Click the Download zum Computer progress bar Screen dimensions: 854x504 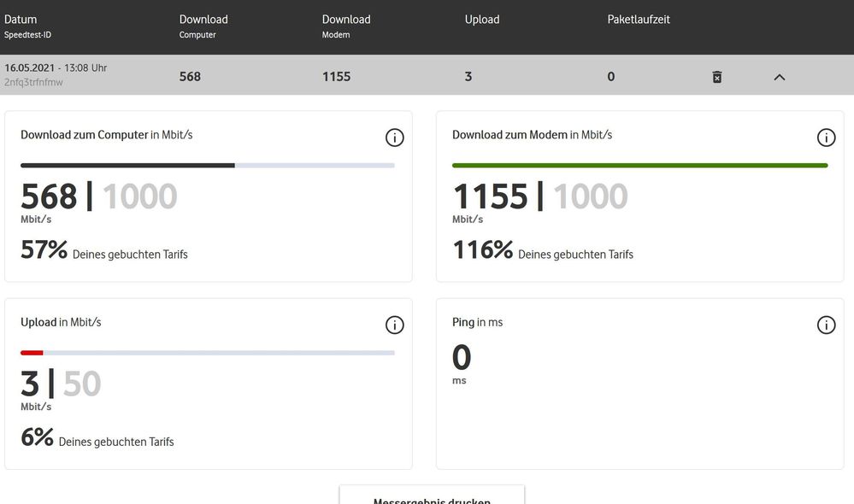pos(208,165)
